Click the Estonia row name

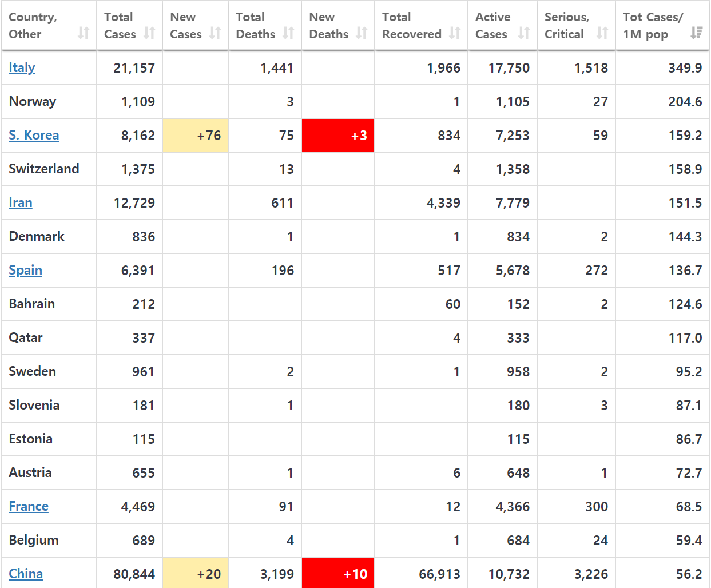tap(31, 439)
